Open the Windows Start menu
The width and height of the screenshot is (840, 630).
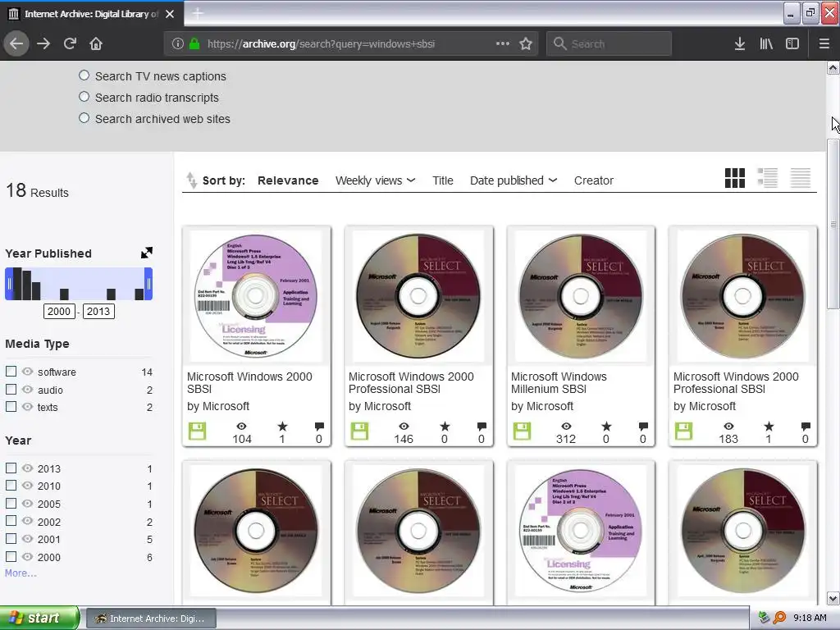point(39,618)
